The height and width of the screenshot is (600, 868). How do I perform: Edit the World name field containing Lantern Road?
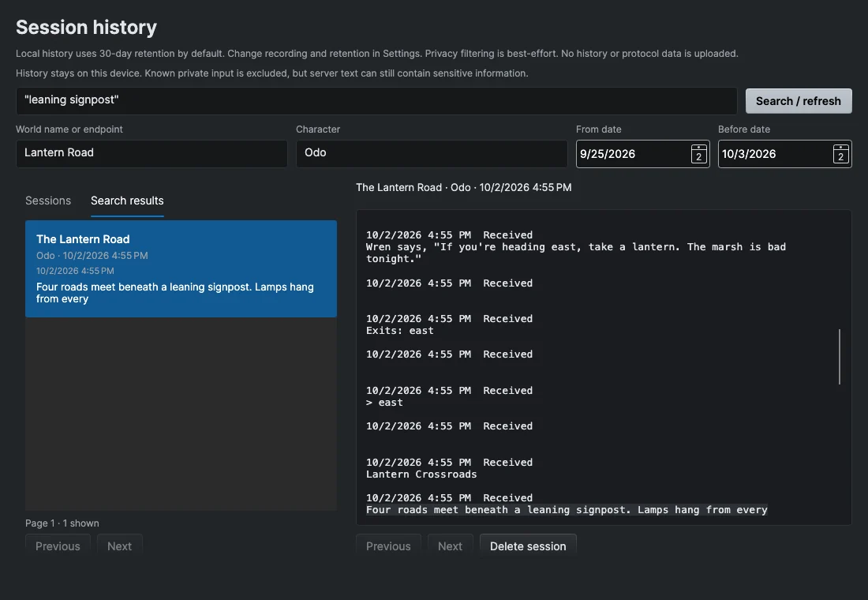coord(152,153)
